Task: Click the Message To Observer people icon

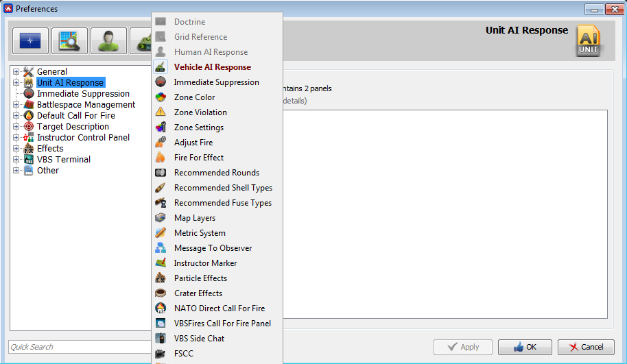Action: tap(161, 247)
